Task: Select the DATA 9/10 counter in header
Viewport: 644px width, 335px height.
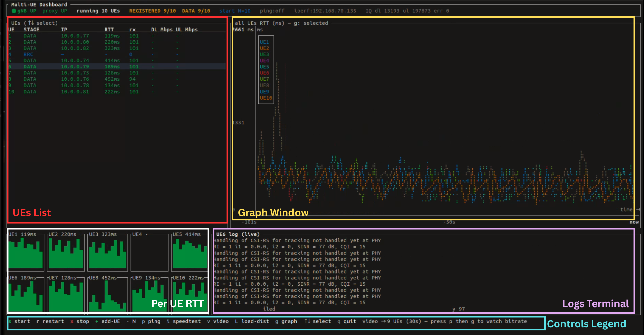Action: (196, 11)
